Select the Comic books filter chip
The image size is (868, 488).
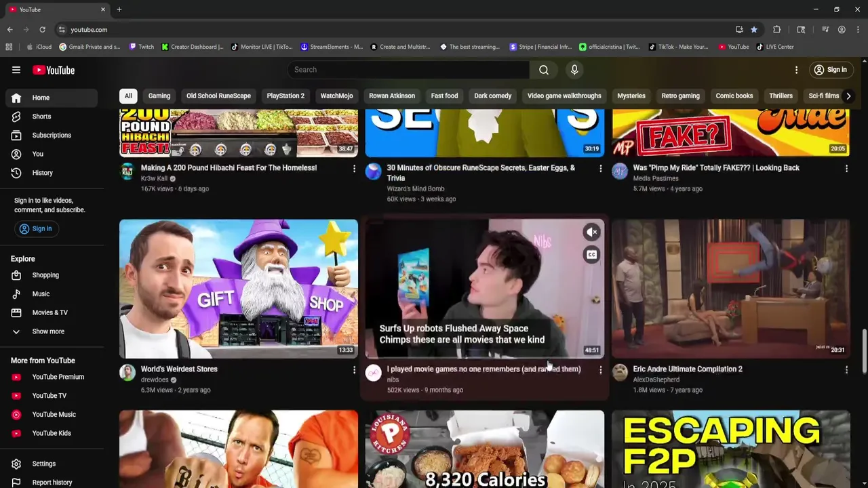coord(734,96)
